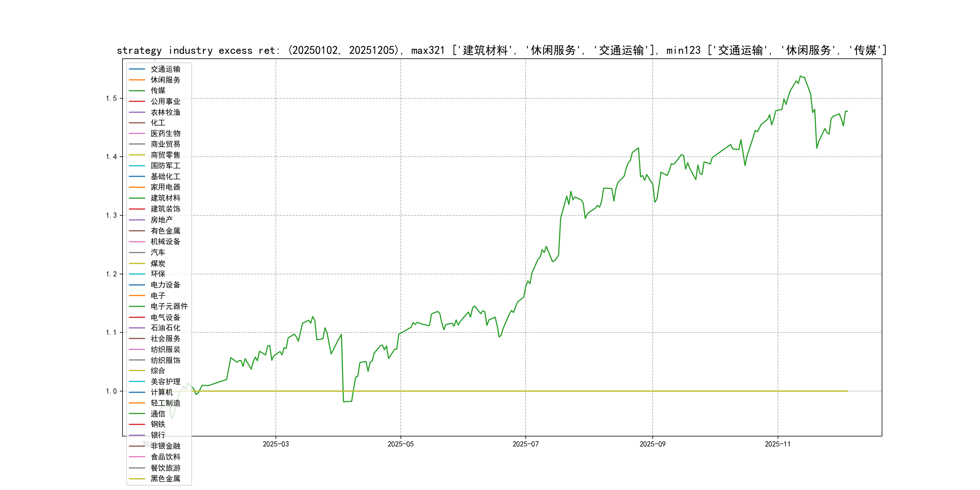Click the 有色金属 legend label
This screenshot has height=490, width=980.
coord(165,231)
